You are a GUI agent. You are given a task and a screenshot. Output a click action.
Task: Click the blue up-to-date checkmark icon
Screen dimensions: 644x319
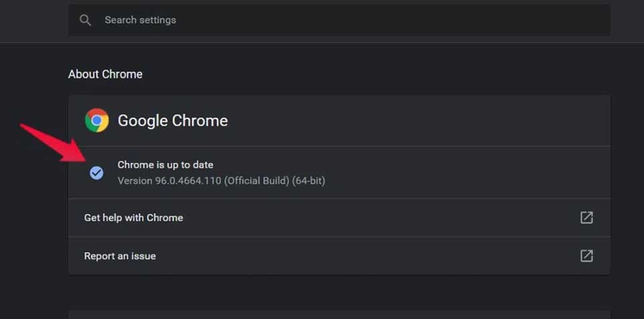[x=97, y=173]
